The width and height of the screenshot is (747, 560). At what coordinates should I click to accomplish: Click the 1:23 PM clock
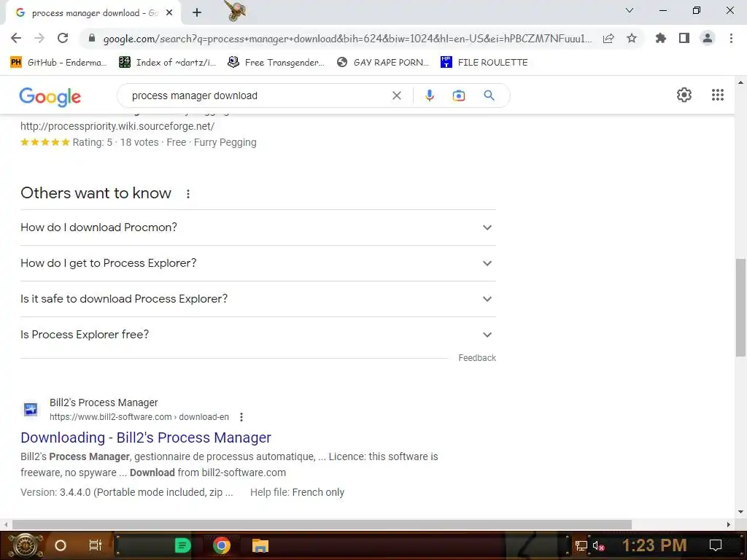(654, 545)
